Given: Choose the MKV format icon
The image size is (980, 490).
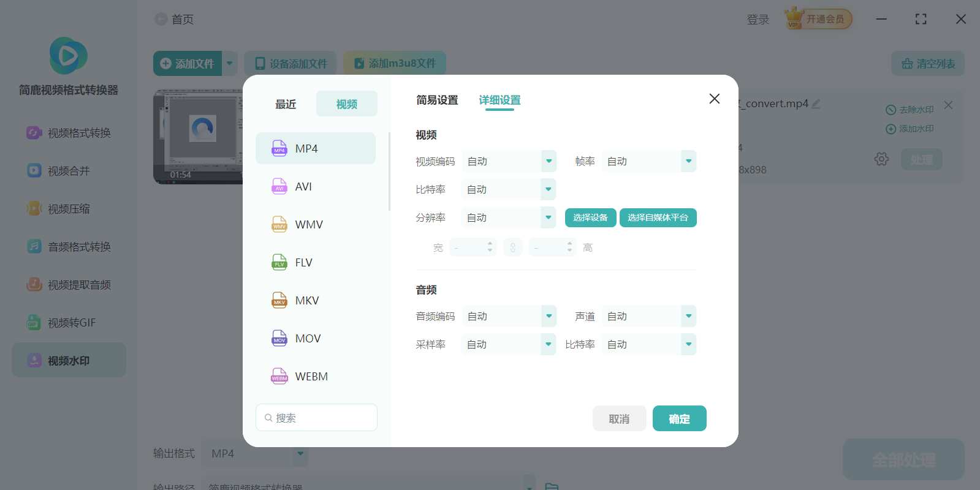Looking at the screenshot, I should click(279, 300).
